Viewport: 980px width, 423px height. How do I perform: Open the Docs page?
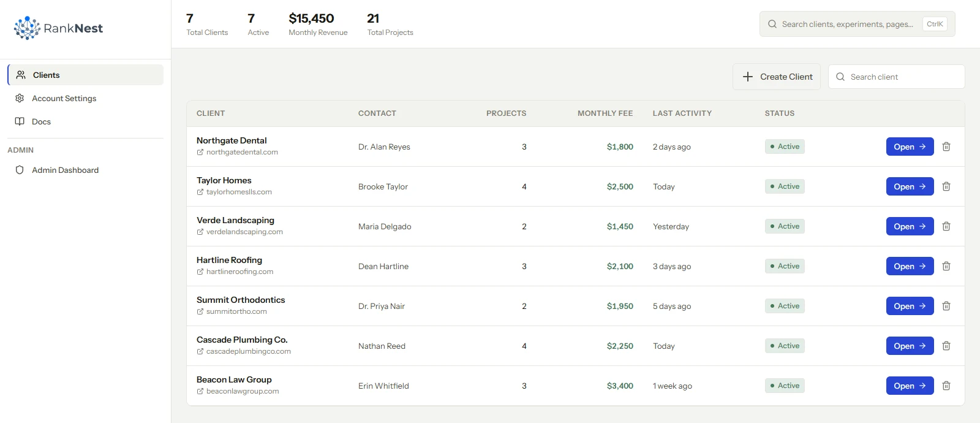pos(86,121)
